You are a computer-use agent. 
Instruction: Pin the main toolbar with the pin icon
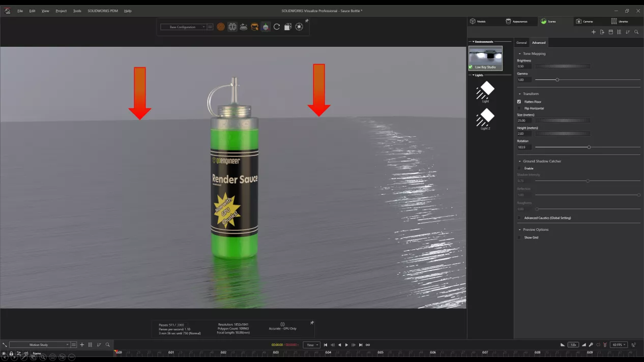click(307, 21)
